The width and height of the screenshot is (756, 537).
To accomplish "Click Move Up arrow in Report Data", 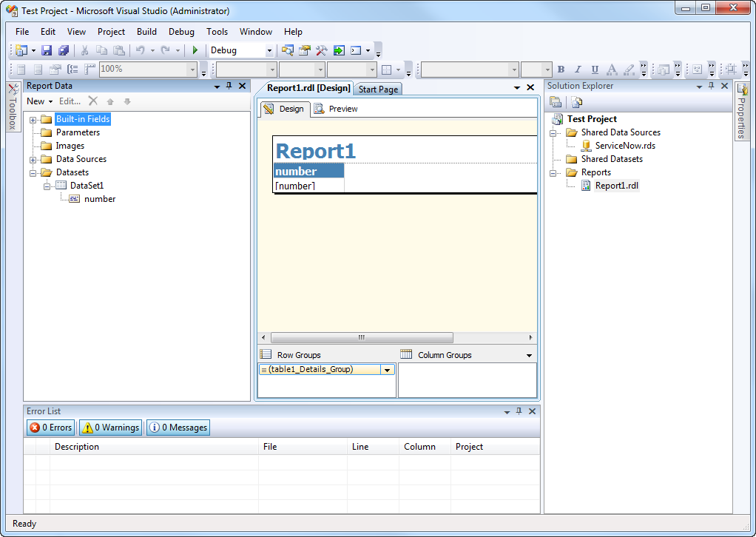I will (110, 101).
